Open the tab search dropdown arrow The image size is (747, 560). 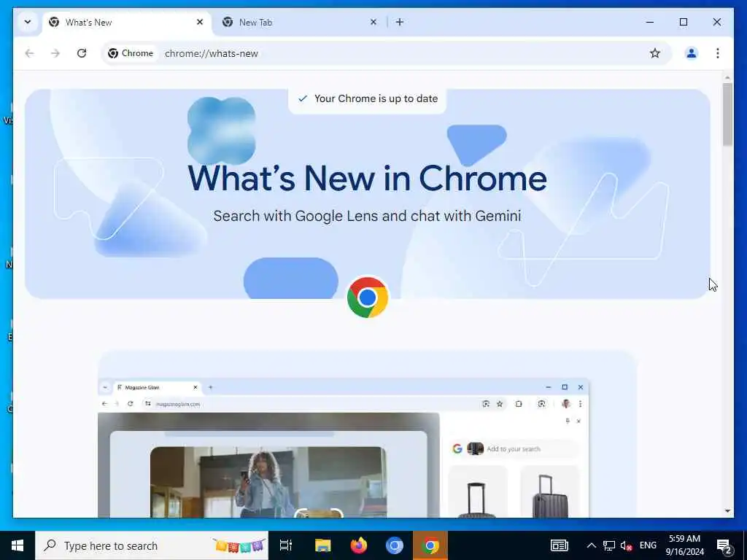pos(28,22)
